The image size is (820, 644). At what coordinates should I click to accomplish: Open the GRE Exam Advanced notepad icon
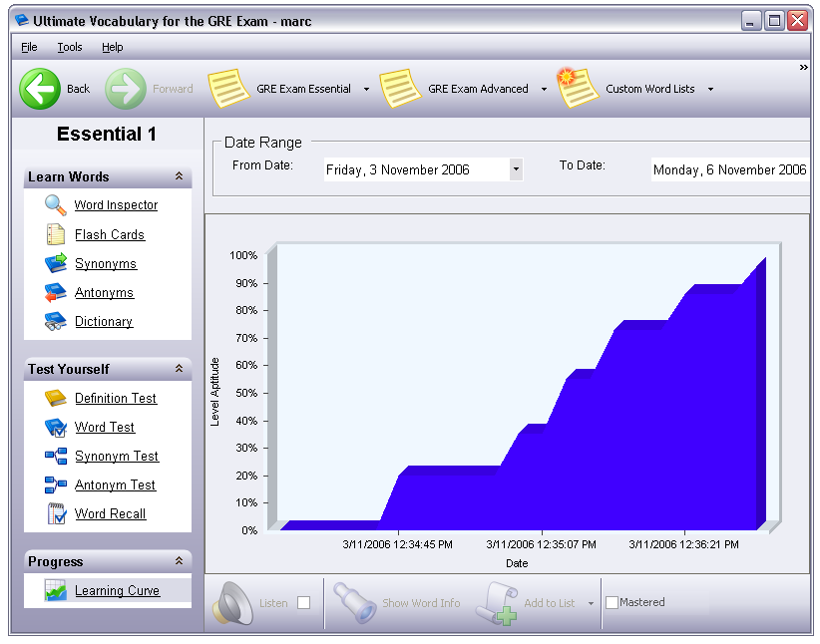click(400, 89)
